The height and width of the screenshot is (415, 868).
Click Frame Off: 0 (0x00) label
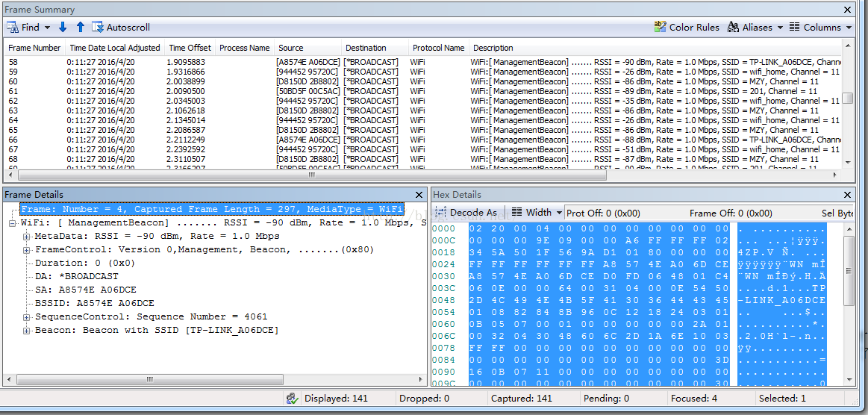pos(731,213)
